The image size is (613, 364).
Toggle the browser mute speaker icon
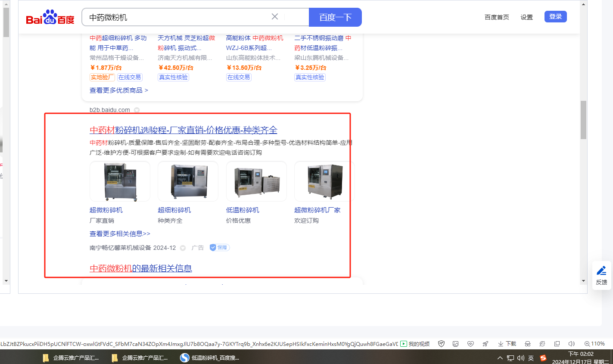572,344
